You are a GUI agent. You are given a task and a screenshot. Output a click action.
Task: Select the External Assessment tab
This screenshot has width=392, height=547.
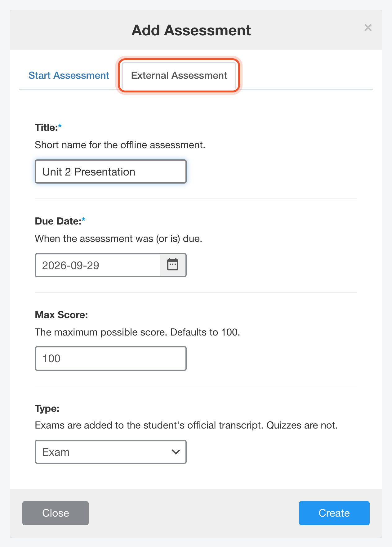click(179, 75)
